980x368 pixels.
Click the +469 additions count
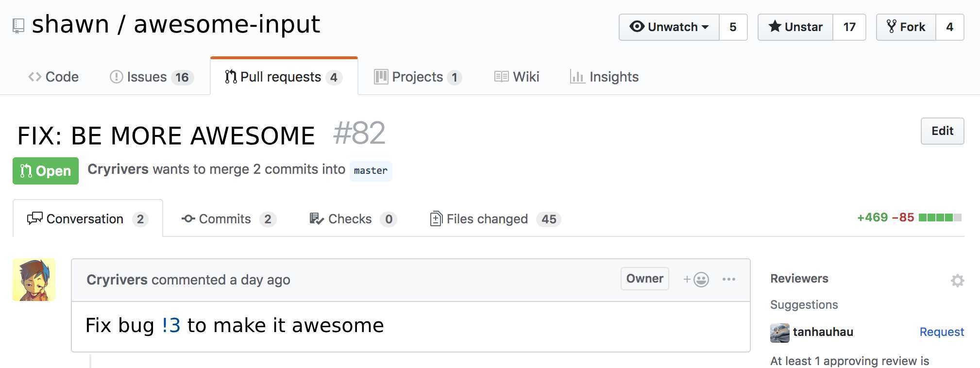[x=872, y=217]
